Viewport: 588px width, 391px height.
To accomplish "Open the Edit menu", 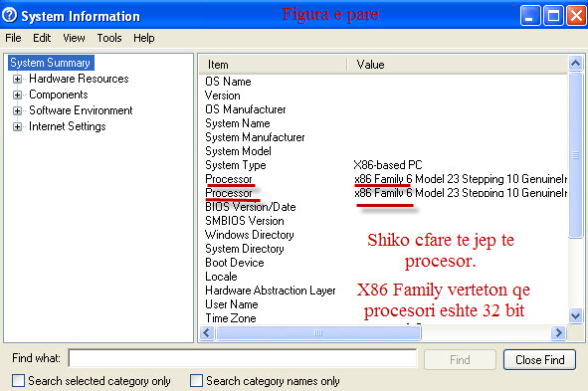I will [x=42, y=38].
